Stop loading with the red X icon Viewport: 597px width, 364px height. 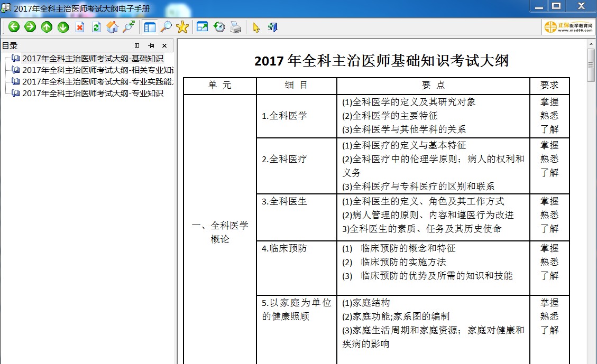80,27
